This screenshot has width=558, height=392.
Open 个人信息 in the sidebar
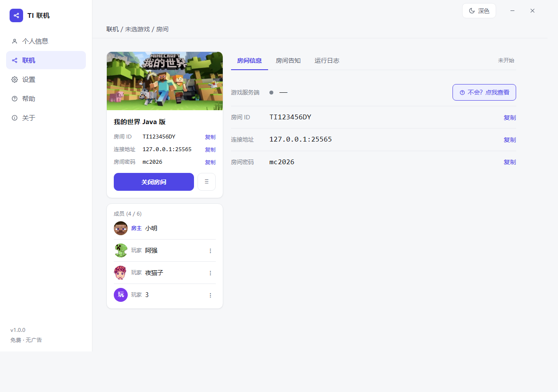pyautogui.click(x=46, y=41)
